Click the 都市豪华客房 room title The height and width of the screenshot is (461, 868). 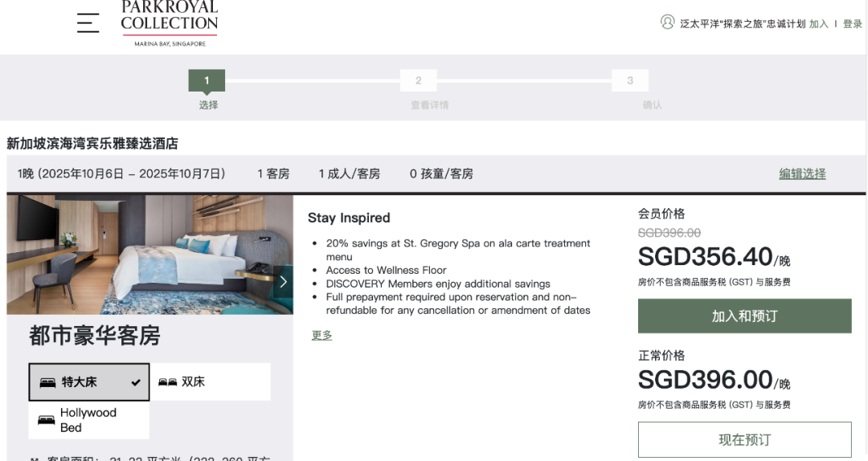click(x=95, y=336)
